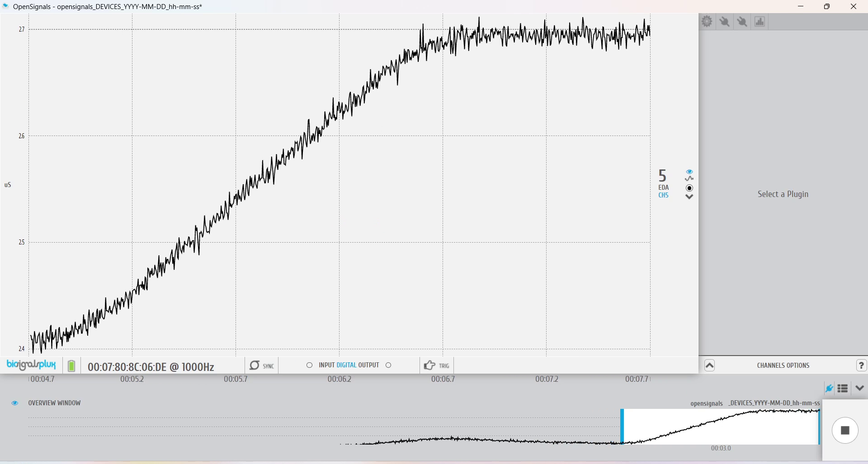The width and height of the screenshot is (868, 464).
Task: Open the plugin settings gear icon
Action: click(x=707, y=21)
